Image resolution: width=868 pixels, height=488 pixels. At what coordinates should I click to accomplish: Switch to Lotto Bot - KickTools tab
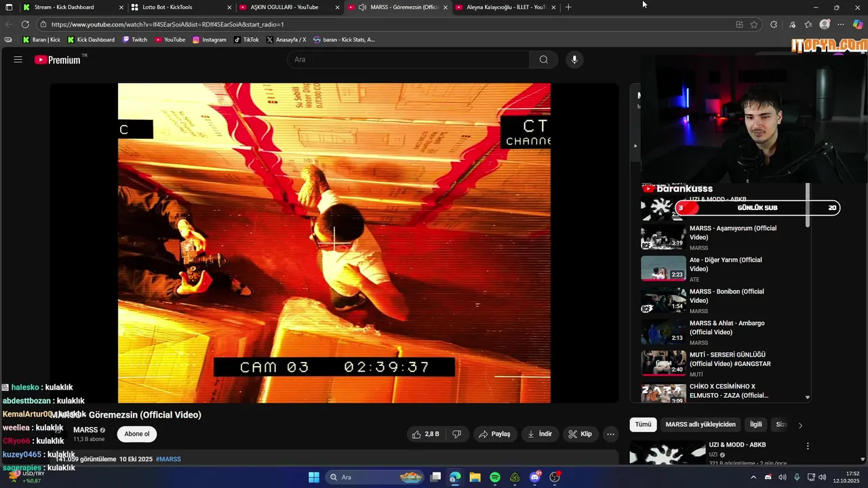coord(182,7)
